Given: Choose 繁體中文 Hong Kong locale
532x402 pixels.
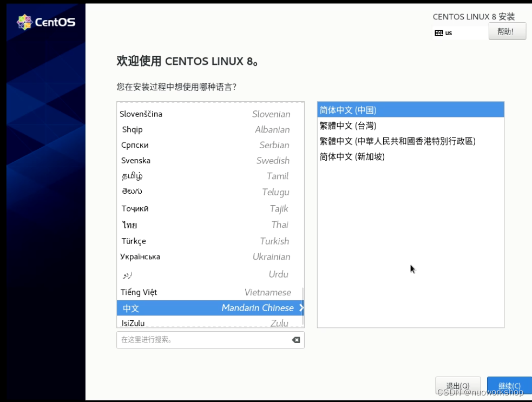Looking at the screenshot, I should click(411, 141).
